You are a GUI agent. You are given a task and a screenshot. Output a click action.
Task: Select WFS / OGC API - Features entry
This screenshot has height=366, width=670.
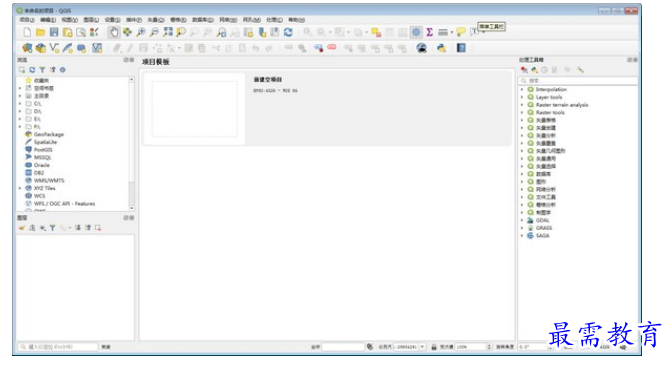(65, 204)
